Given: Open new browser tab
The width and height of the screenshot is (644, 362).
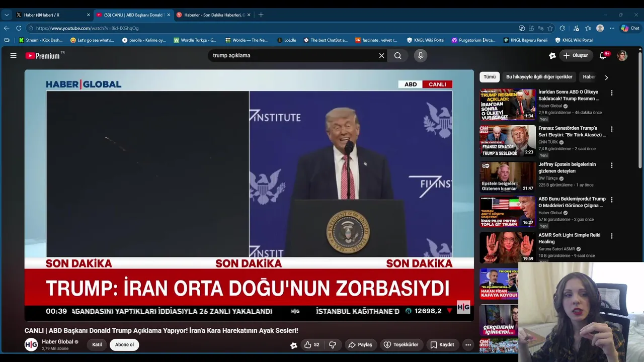Looking at the screenshot, I should 261,15.
